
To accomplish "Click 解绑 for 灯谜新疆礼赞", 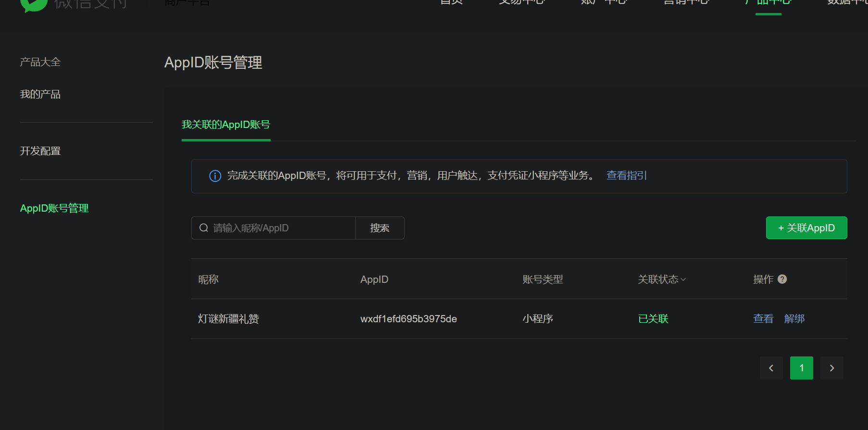I will 794,319.
